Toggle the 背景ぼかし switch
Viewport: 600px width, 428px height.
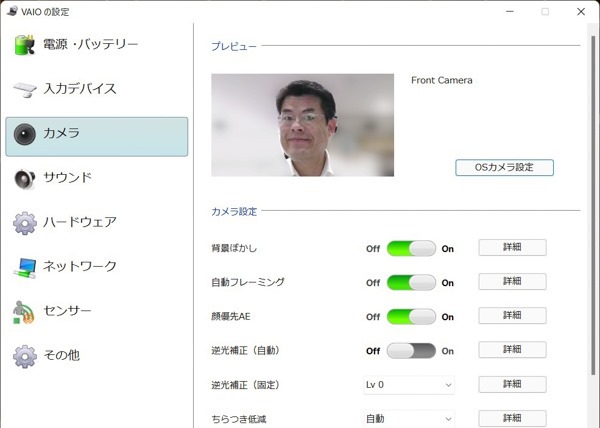point(411,249)
